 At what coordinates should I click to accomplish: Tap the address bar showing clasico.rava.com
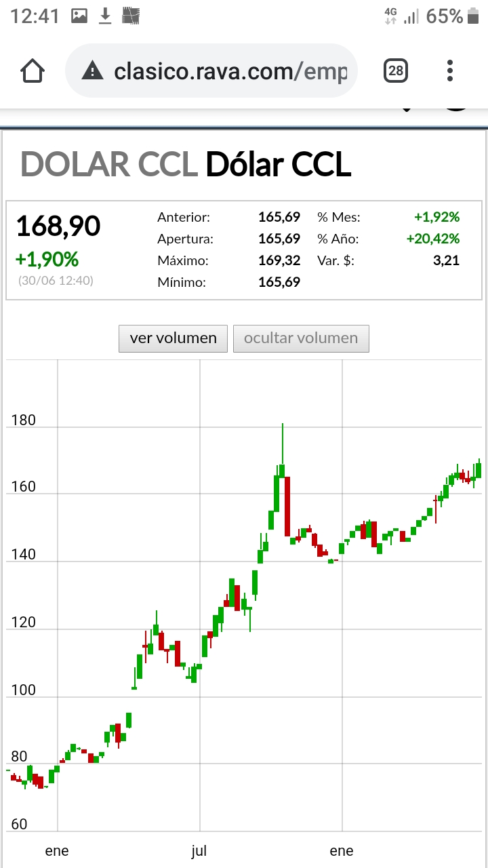[x=211, y=71]
